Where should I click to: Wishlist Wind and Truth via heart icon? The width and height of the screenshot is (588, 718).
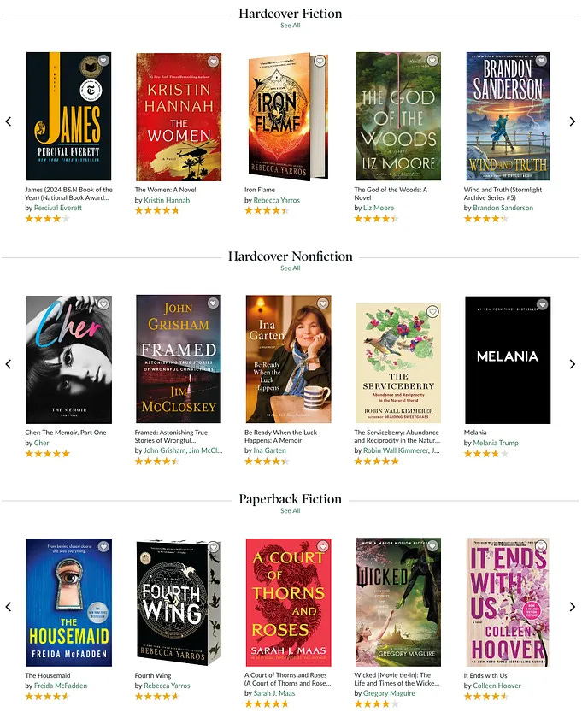(x=542, y=60)
